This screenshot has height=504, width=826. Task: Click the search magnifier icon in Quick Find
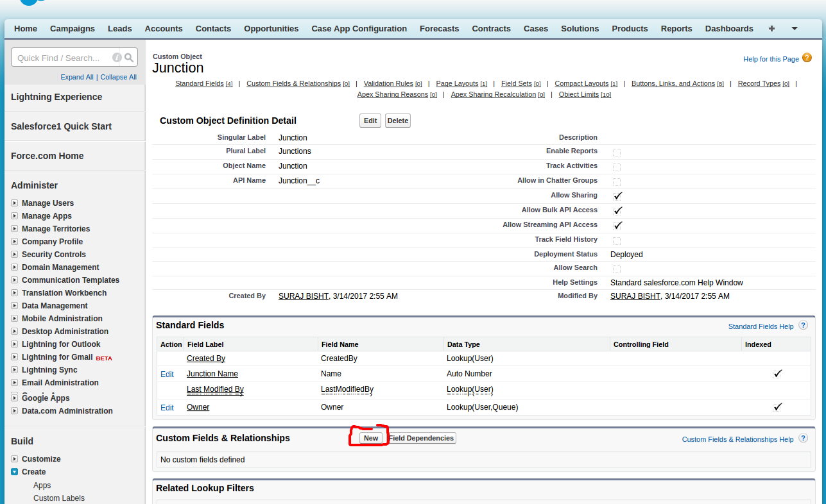[x=129, y=58]
